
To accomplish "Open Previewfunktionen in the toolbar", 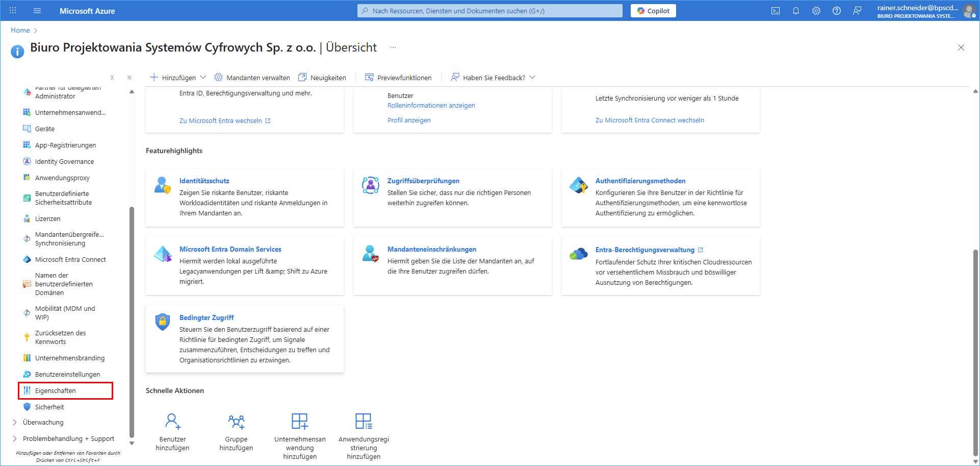I will (x=398, y=78).
